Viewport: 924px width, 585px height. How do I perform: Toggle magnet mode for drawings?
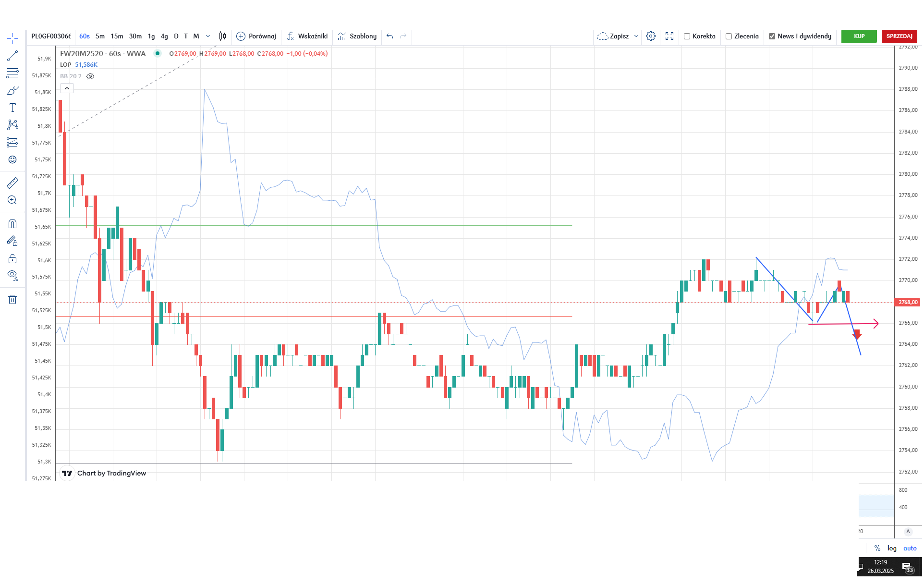[x=12, y=223]
